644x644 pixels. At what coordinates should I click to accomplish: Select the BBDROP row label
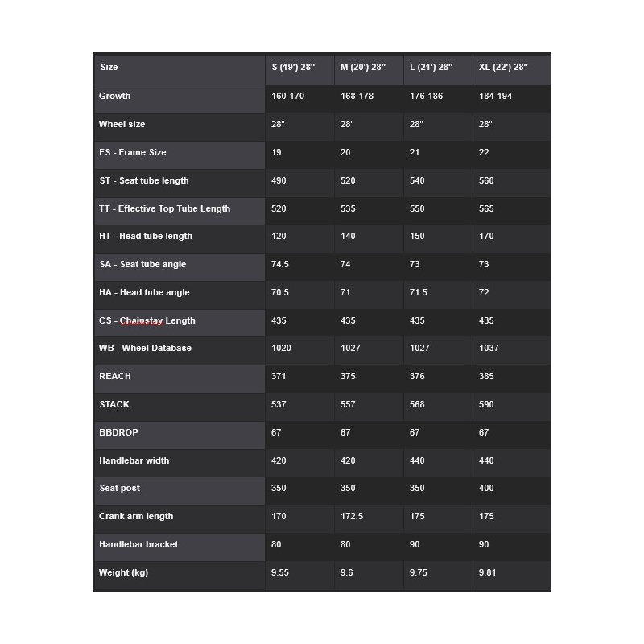tap(118, 432)
